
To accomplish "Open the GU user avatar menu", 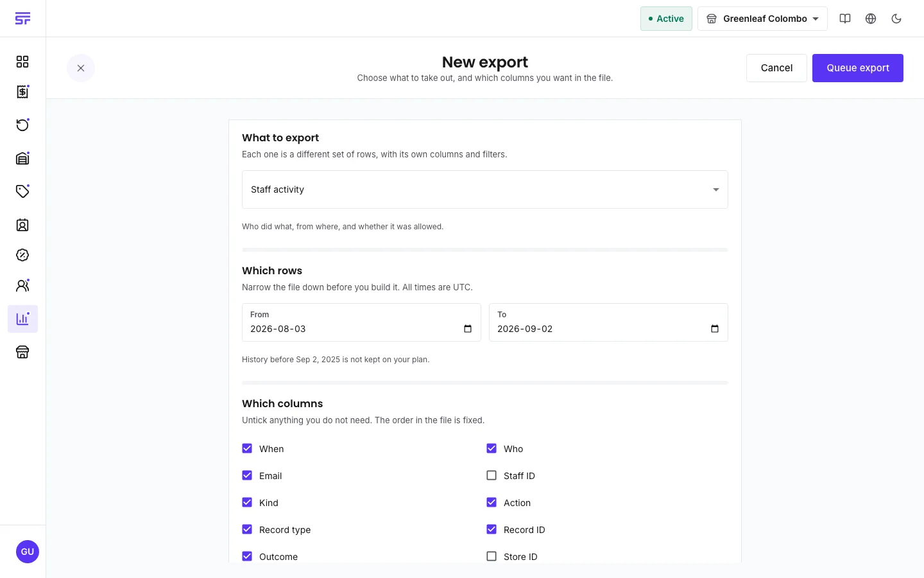I will coord(28,552).
